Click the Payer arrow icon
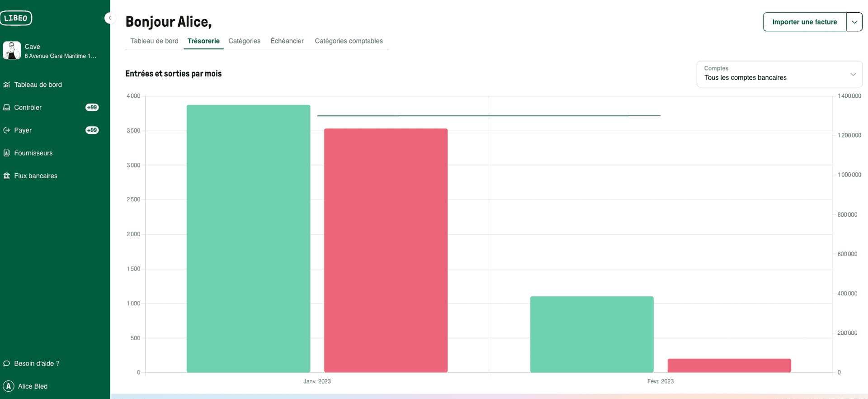868x399 pixels. point(7,130)
